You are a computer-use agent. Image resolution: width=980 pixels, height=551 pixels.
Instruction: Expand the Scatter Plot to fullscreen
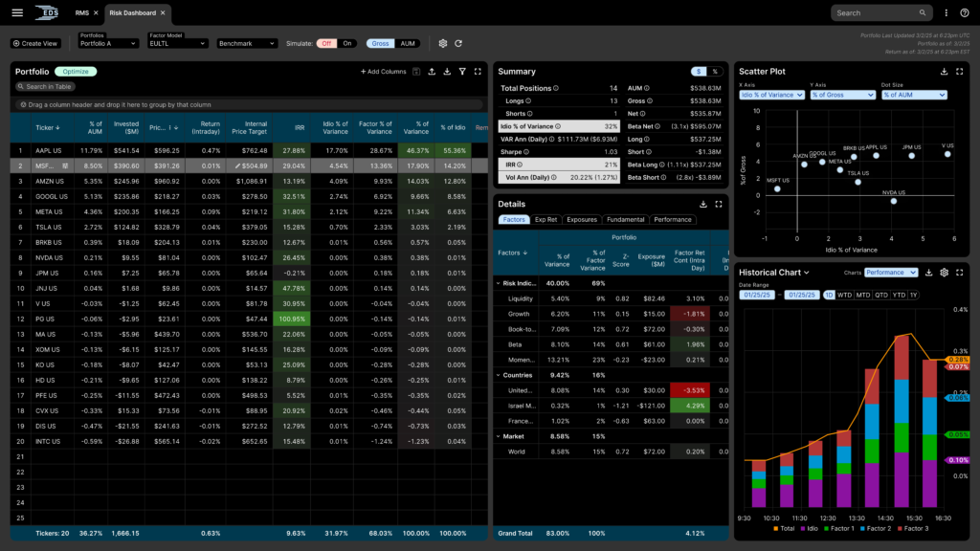coord(959,71)
